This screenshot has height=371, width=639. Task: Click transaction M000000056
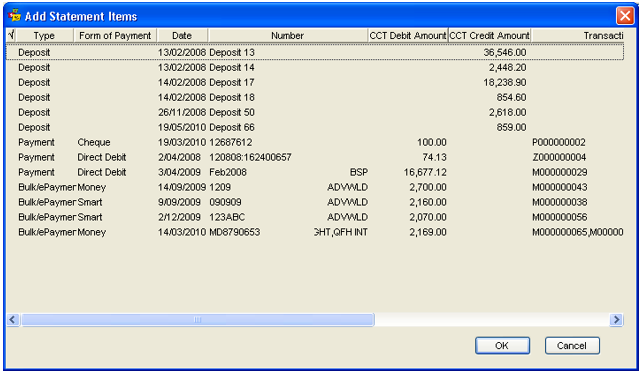pos(560,217)
